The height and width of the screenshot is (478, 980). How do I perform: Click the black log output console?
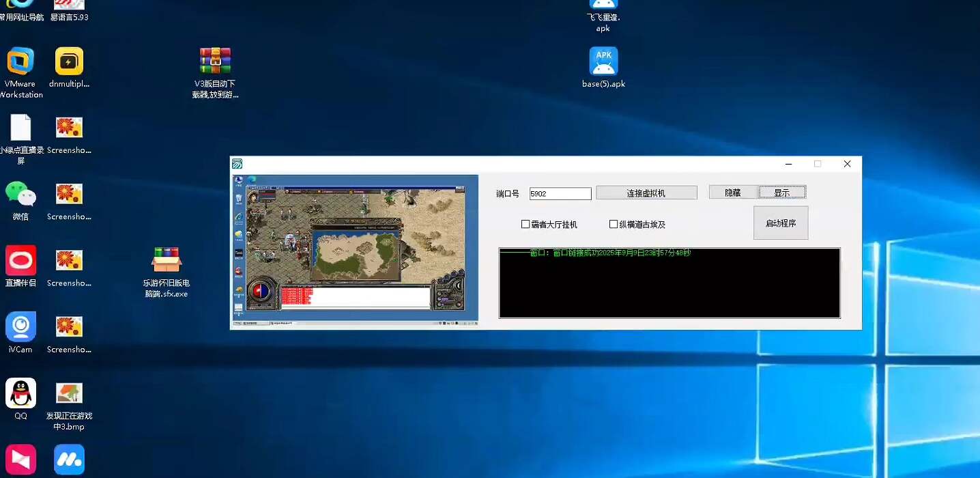[669, 283]
